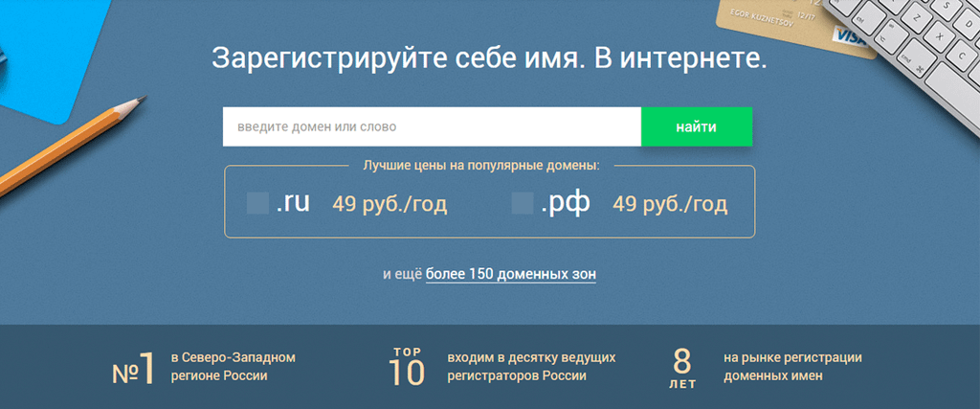Toggle the .ru domain checkbox
The width and height of the screenshot is (980, 409).
coord(257,204)
